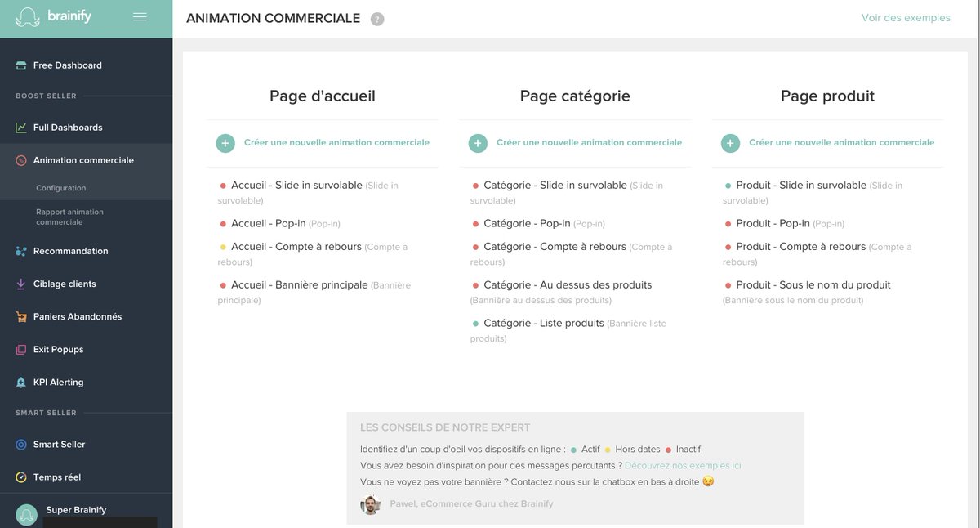The height and width of the screenshot is (528, 980).
Task: Open Paniers Abandonnés menu item
Action: (78, 316)
